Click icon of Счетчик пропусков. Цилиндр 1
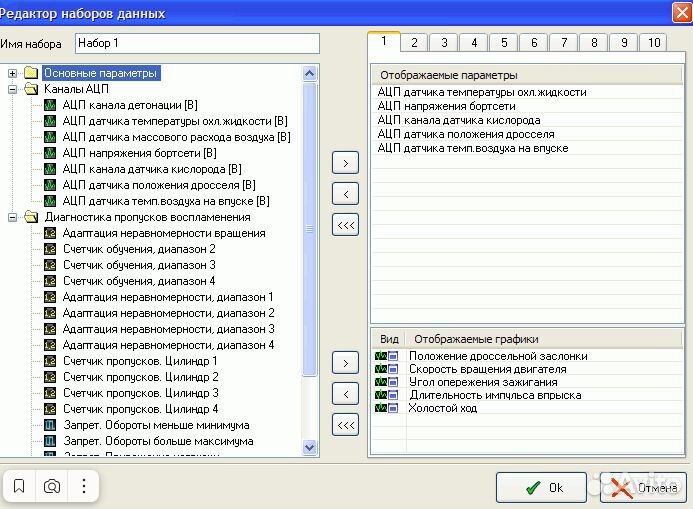Image resolution: width=693 pixels, height=509 pixels. (50, 361)
